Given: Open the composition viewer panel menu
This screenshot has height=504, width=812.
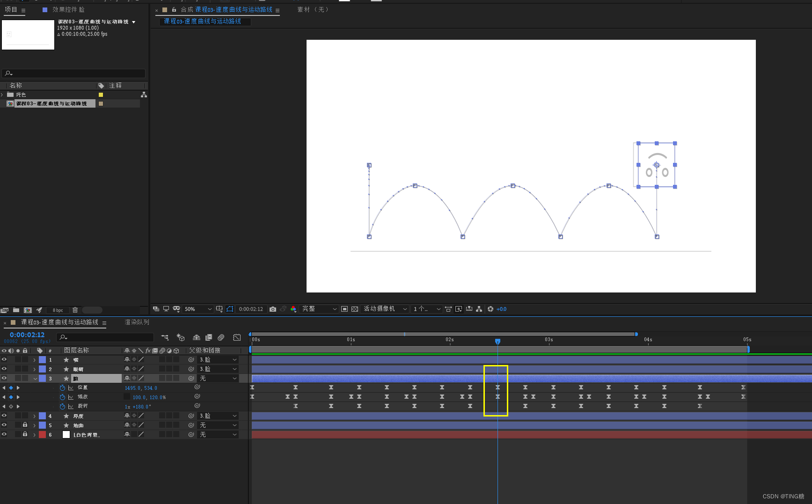Looking at the screenshot, I should pos(278,10).
